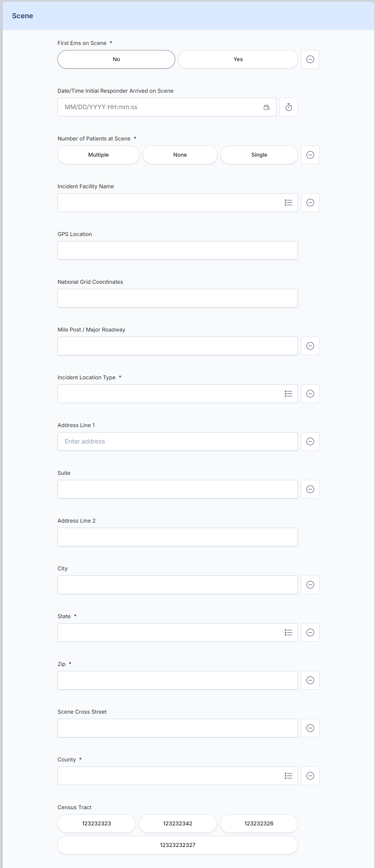375x868 pixels.
Task: Click the minus circle icon next to the Zip field
Action: pos(310,680)
